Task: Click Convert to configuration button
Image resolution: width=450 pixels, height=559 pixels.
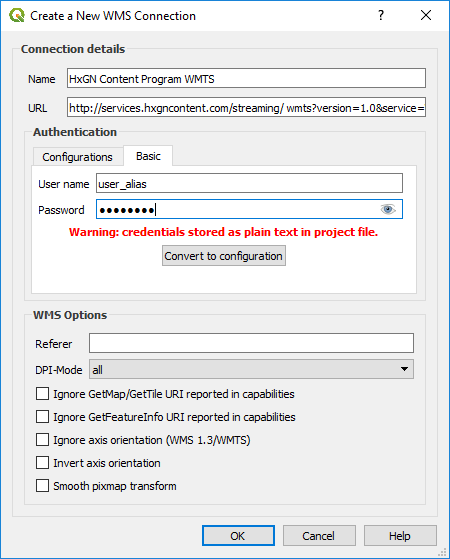Action: point(224,256)
